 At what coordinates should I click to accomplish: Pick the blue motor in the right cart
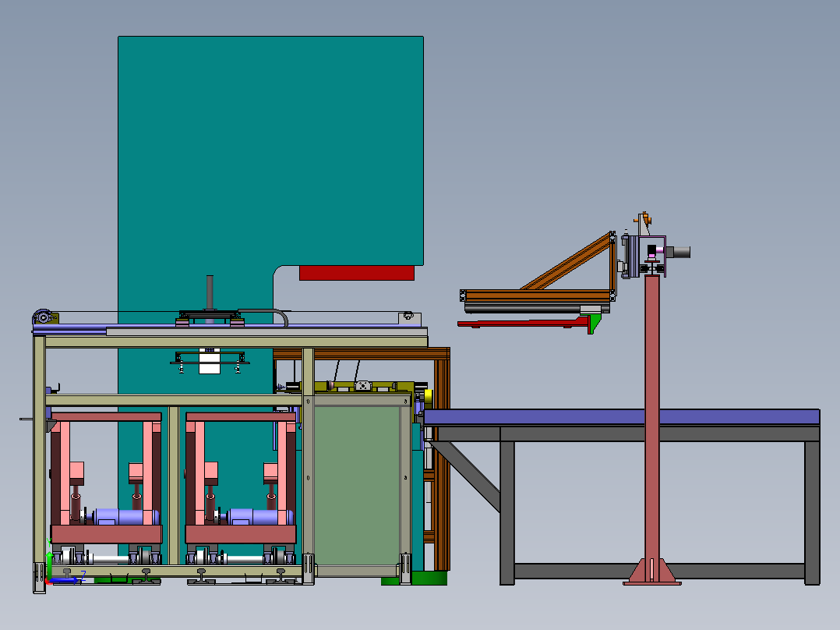coord(260,518)
